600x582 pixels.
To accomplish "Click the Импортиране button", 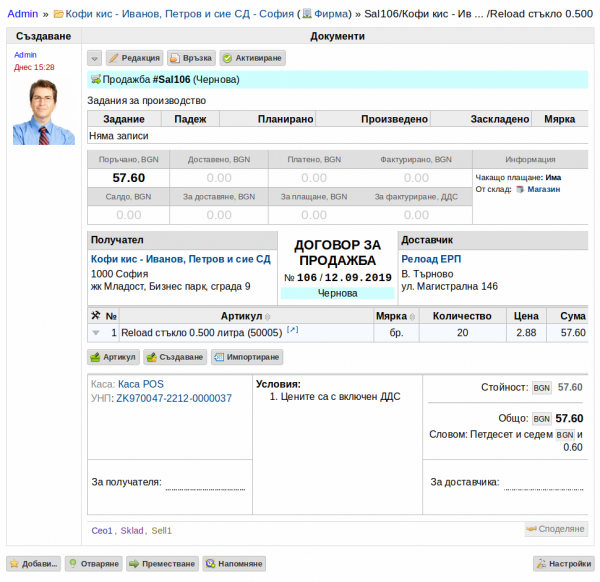I will (247, 357).
